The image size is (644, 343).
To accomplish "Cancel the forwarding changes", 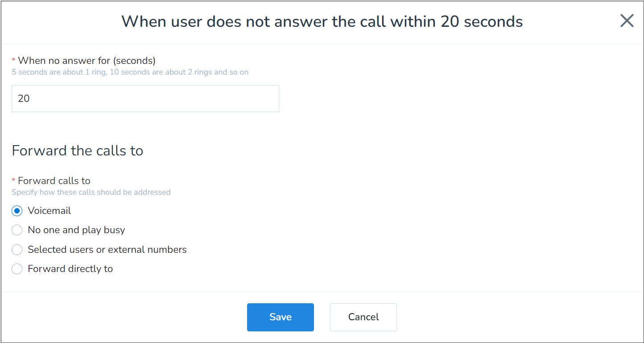I will 363,317.
